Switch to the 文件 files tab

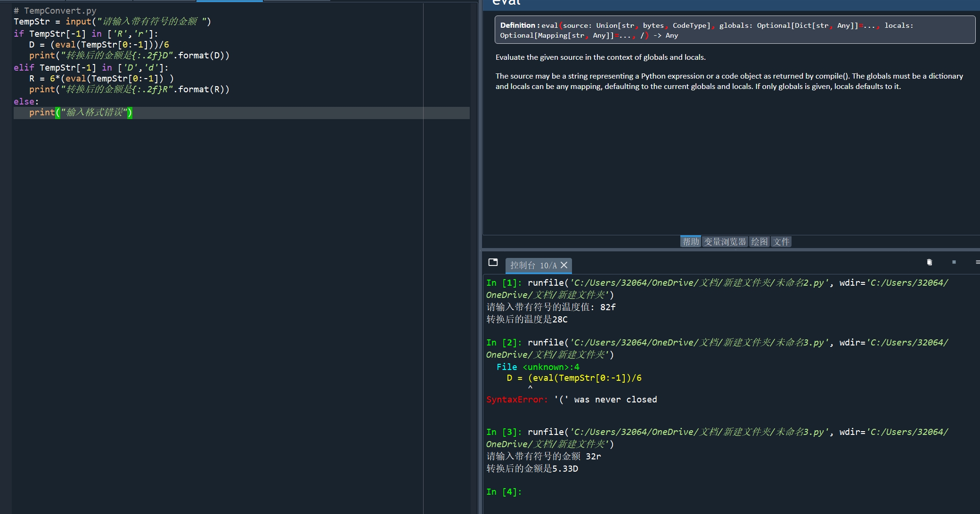[x=781, y=241]
